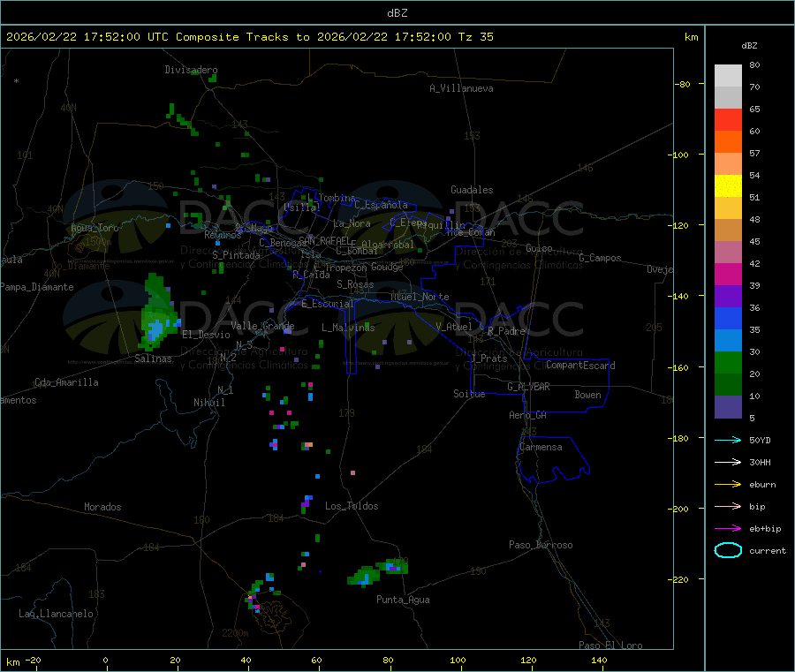Click the 'Guadales' map label
795x672 pixels.
tap(472, 190)
